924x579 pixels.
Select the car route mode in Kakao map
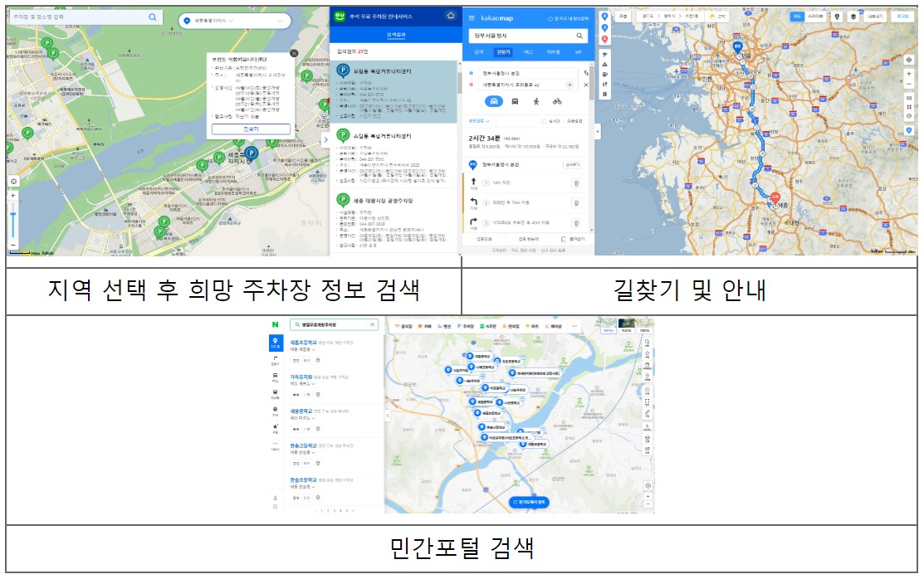(x=496, y=101)
